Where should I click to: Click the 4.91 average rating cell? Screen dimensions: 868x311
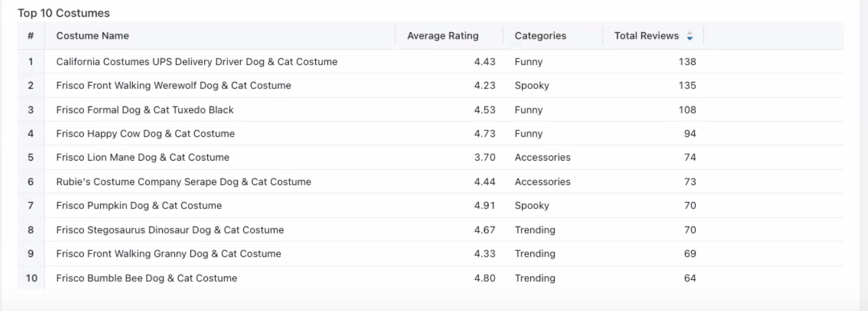[484, 206]
